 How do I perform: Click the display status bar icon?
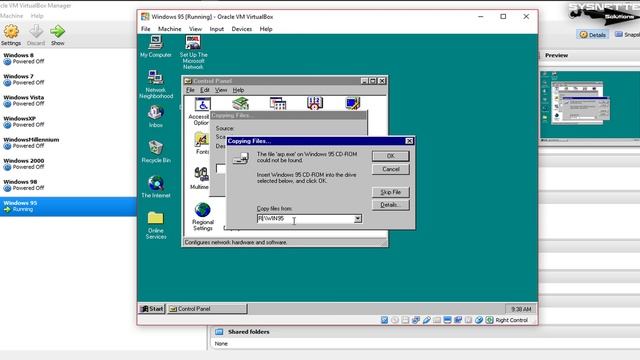[x=448, y=320]
